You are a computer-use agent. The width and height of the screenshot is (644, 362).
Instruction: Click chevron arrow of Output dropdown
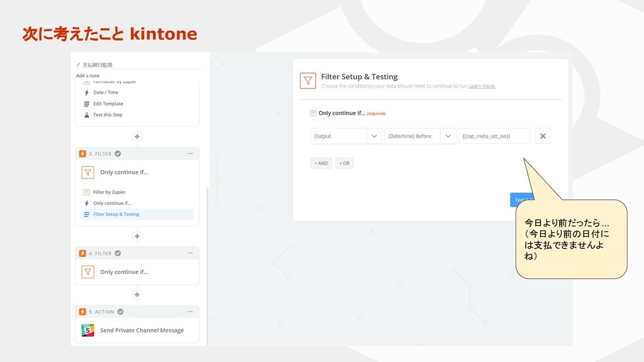coord(374,136)
